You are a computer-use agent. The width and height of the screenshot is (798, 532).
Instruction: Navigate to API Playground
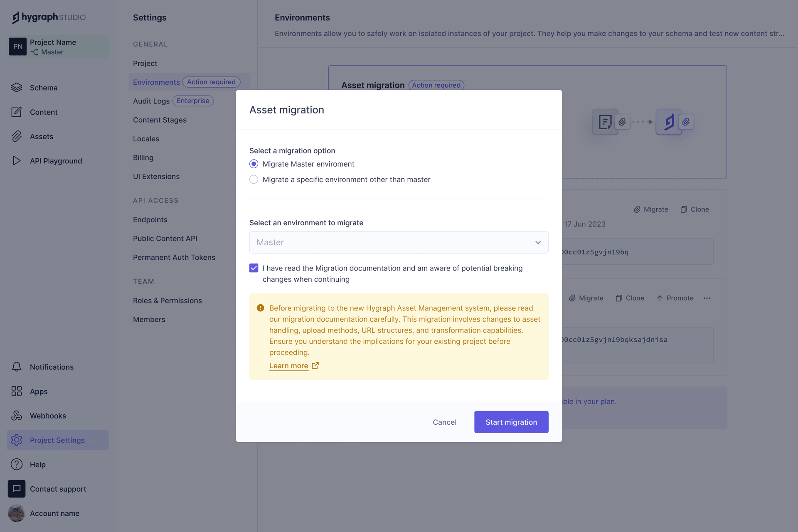[56, 160]
